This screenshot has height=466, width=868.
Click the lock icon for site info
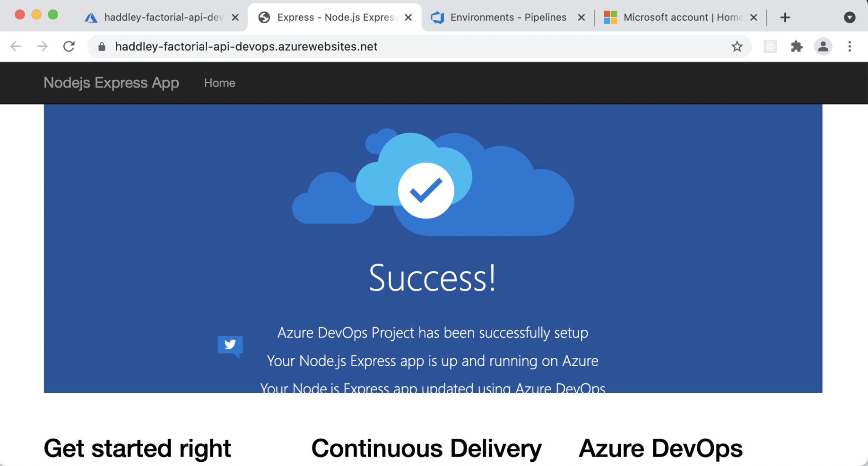tap(102, 46)
